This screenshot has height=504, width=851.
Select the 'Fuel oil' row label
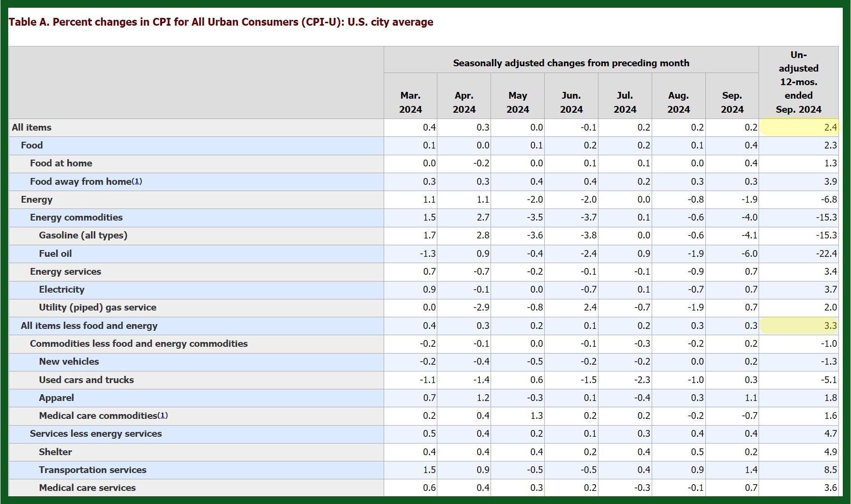(x=55, y=253)
